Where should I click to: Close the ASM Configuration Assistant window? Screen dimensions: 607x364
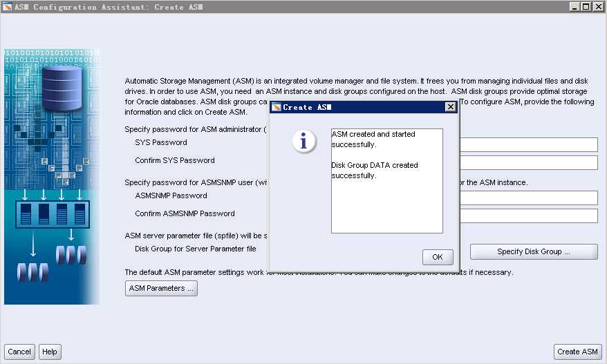coord(598,7)
